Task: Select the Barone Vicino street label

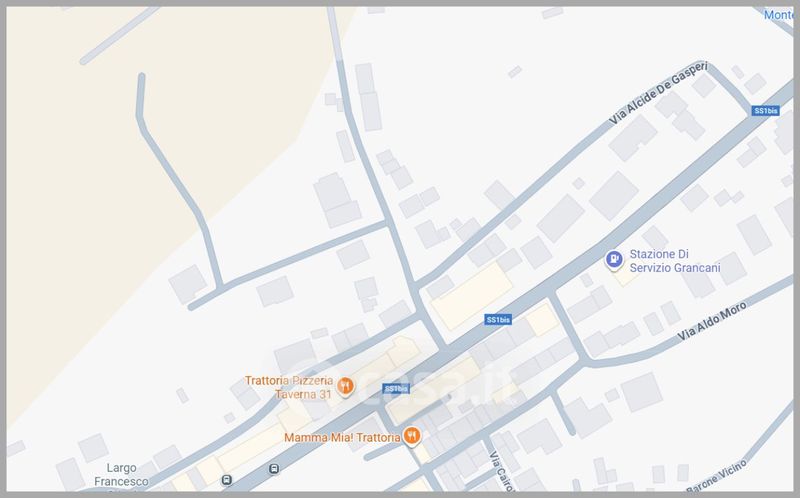Action: [718, 476]
